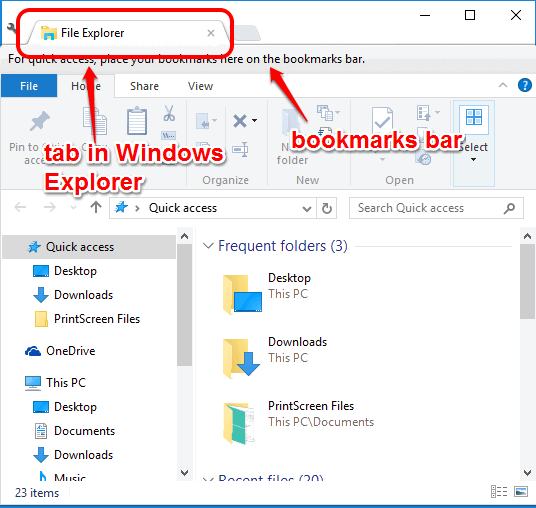Open the File ribbon menu
The image size is (536, 508).
[29, 86]
